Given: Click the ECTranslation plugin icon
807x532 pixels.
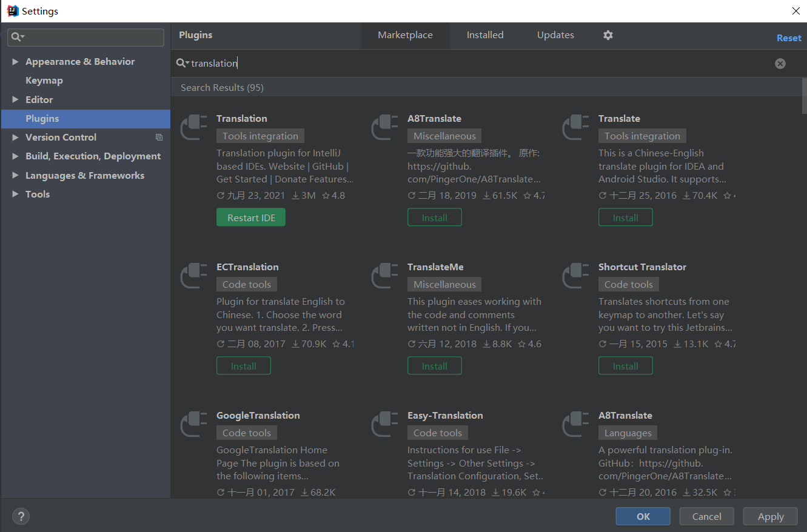Looking at the screenshot, I should pos(194,276).
